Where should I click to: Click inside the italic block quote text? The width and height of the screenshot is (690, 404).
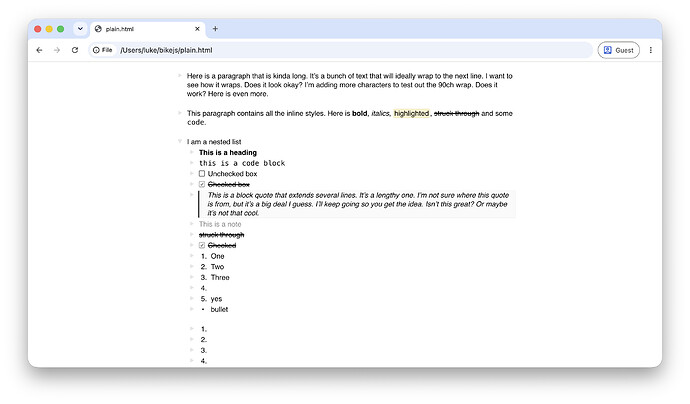pos(358,204)
